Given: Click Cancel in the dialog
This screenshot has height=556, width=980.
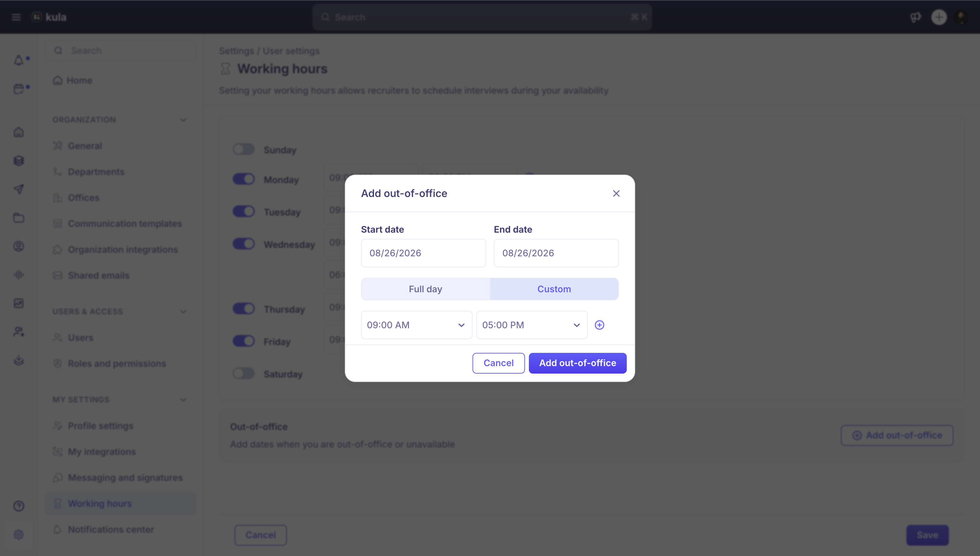Looking at the screenshot, I should point(498,363).
